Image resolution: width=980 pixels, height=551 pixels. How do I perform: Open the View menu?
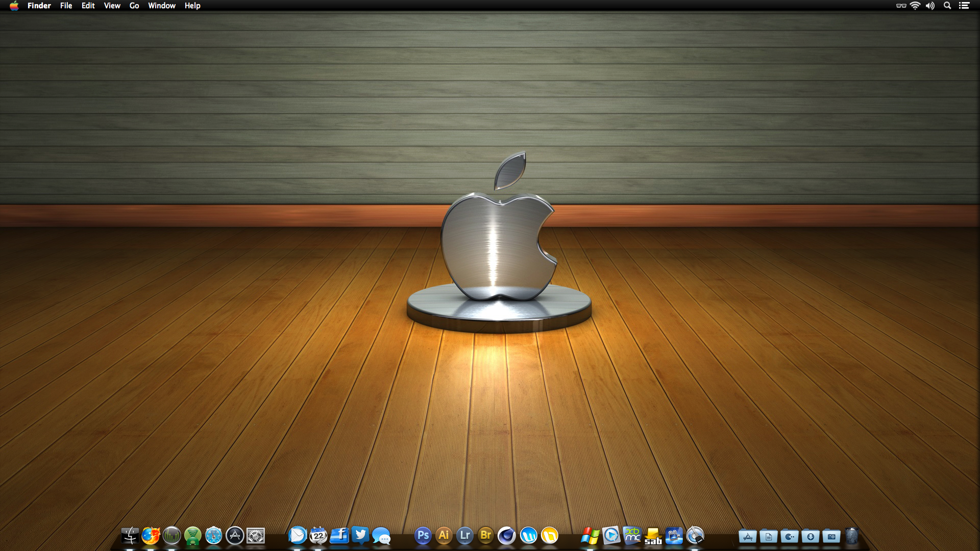click(x=112, y=6)
